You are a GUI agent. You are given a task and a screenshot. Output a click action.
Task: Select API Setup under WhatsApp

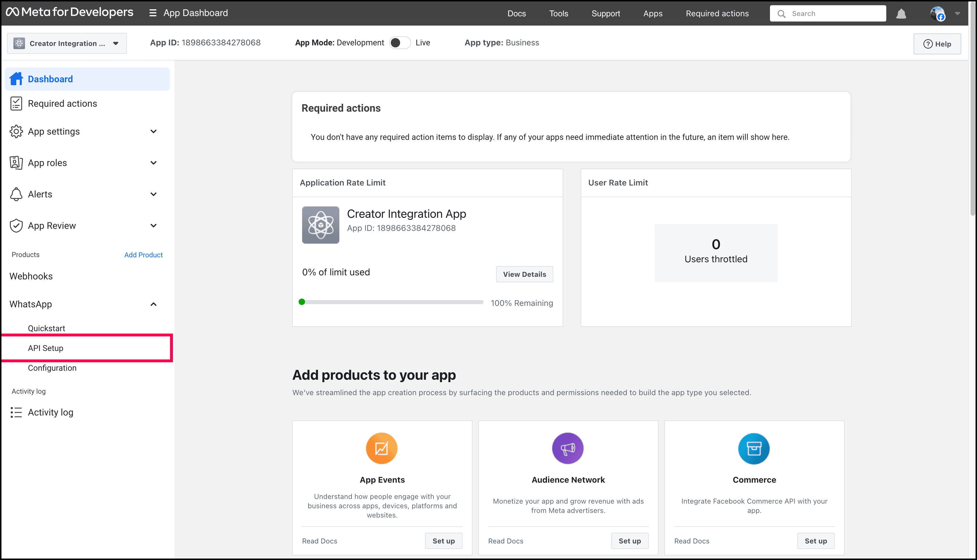(45, 348)
